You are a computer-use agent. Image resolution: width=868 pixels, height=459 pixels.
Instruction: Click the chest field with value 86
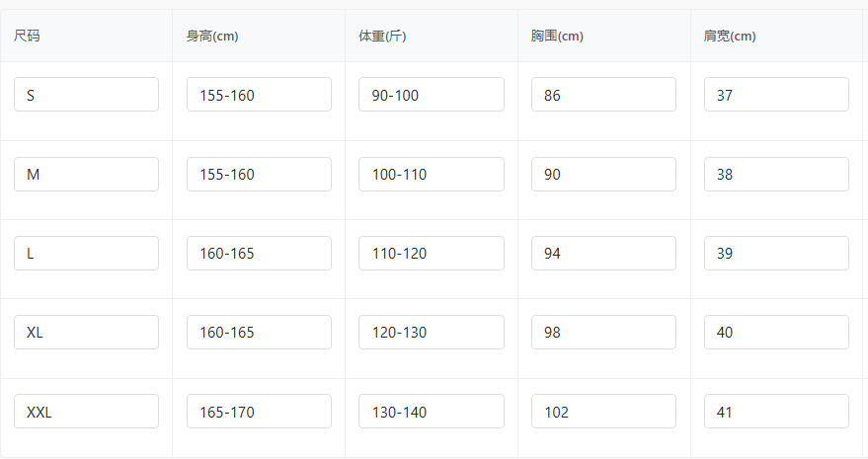(x=603, y=95)
